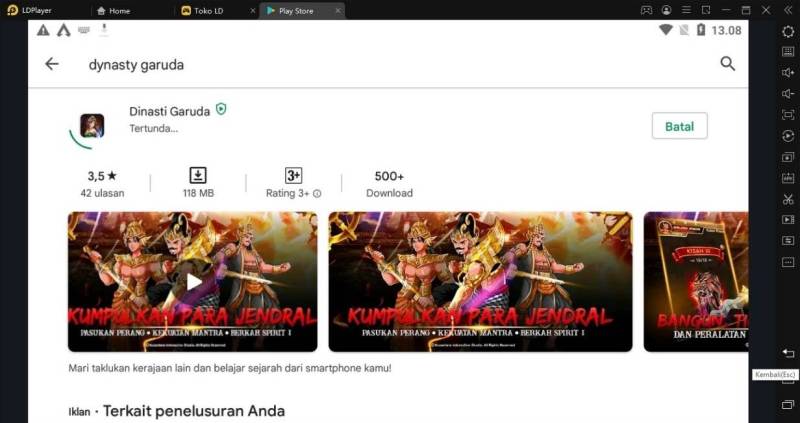Play the game trailer video
This screenshot has width=800, height=423.
pyautogui.click(x=193, y=282)
